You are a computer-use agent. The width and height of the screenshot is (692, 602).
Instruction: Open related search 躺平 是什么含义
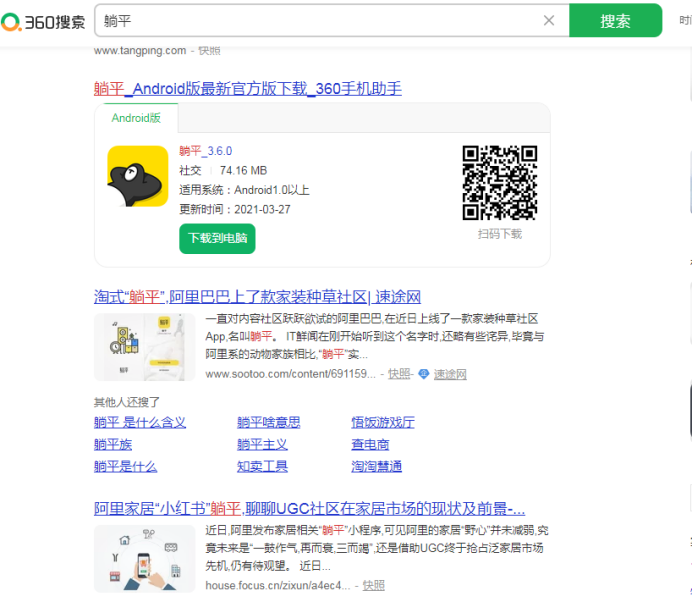[140, 422]
